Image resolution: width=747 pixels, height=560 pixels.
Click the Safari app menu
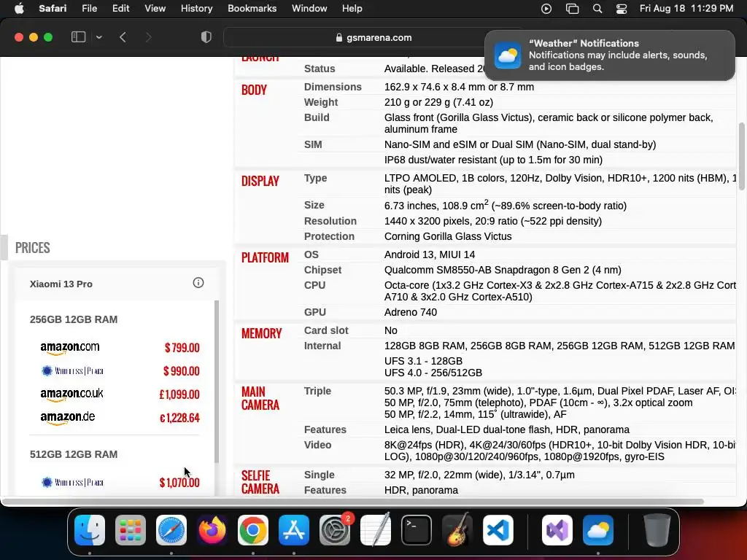(53, 9)
